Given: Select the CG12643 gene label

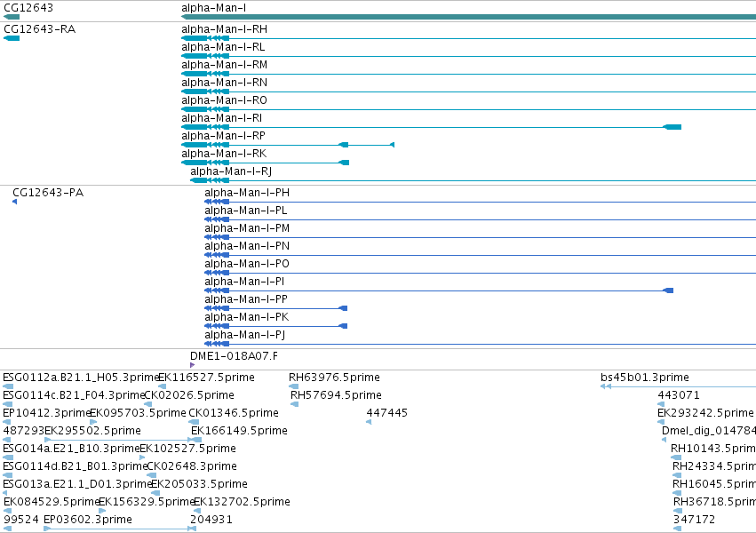Looking at the screenshot, I should click(x=28, y=8).
